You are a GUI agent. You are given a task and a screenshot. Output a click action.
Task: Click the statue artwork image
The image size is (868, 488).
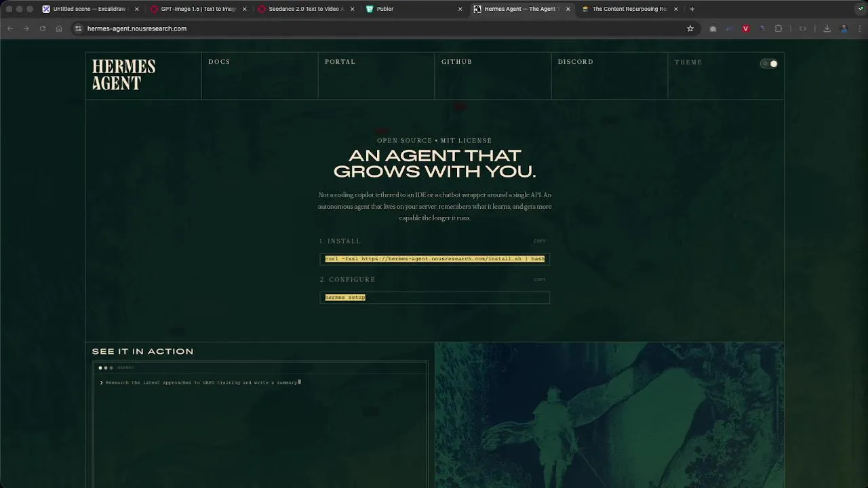pos(609,415)
